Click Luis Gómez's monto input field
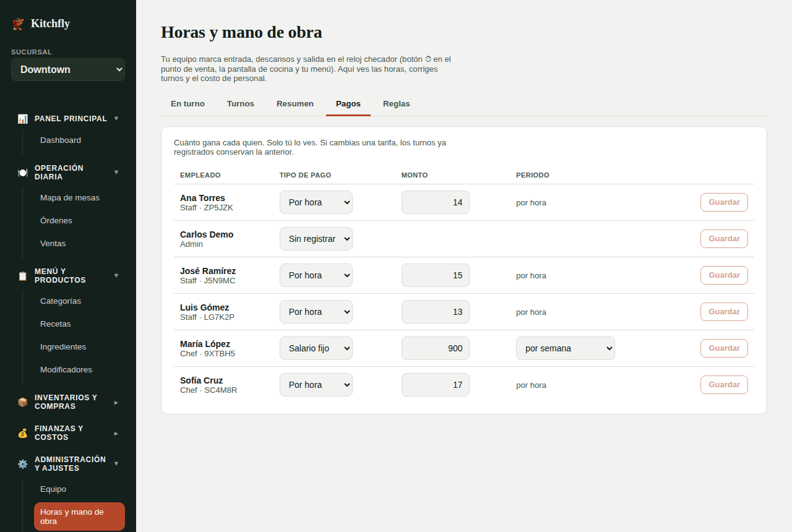 tap(436, 312)
